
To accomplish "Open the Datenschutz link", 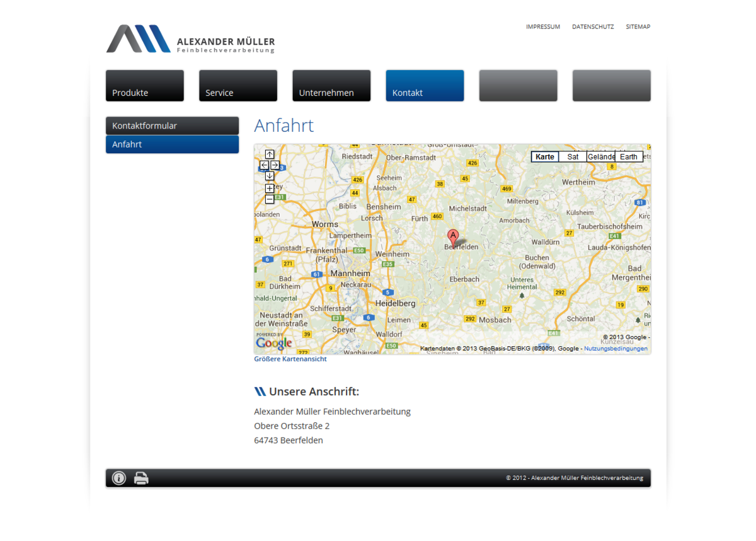I will 593,26.
